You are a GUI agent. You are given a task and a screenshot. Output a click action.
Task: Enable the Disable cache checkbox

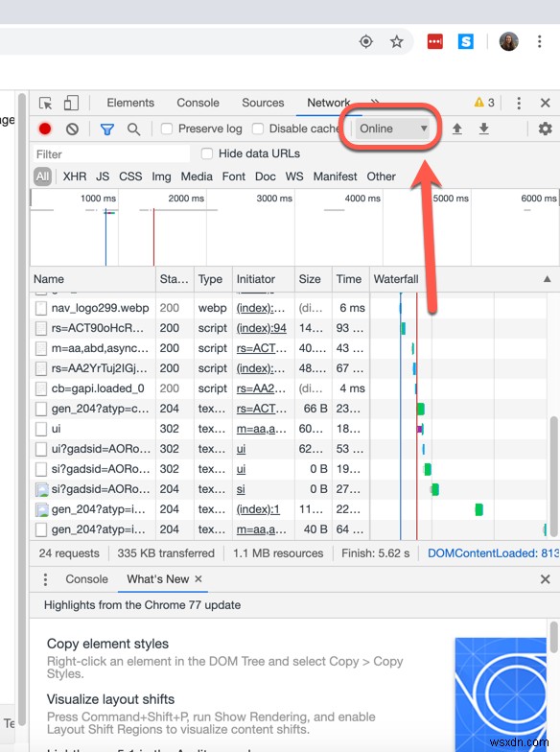(x=257, y=129)
